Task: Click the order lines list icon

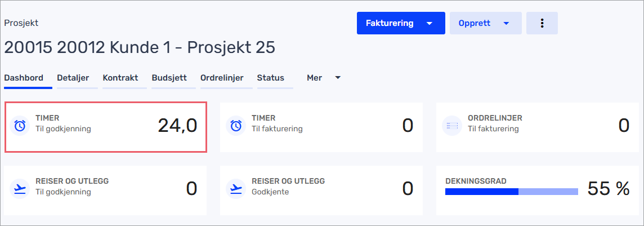Action: [x=452, y=126]
